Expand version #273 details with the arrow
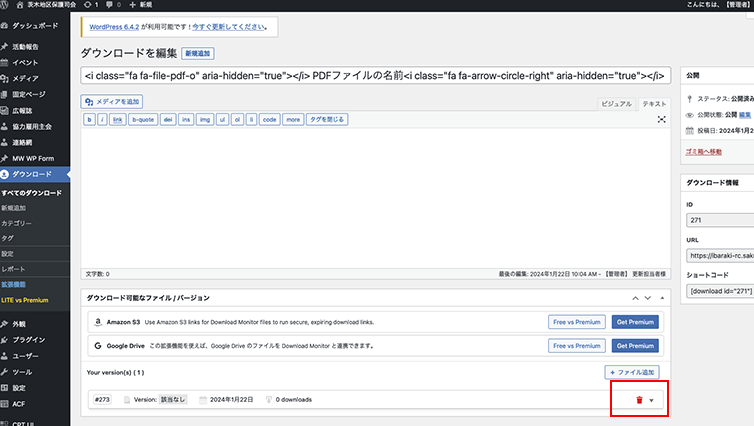 pos(652,400)
